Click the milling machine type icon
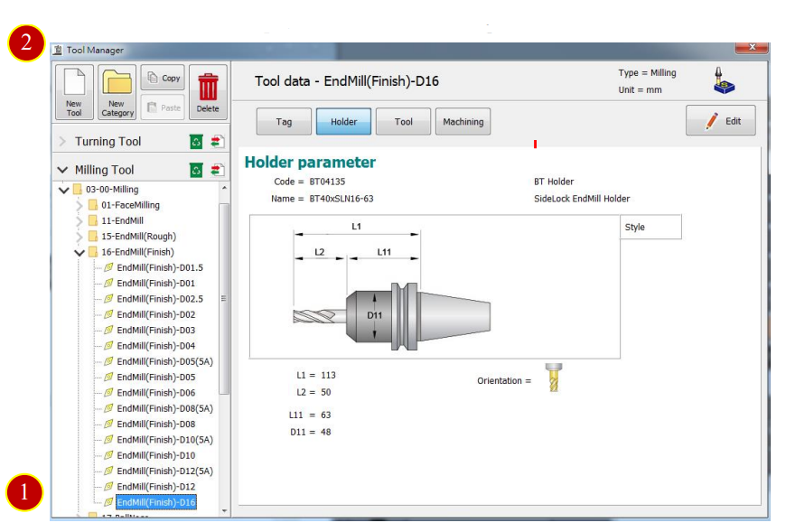 click(724, 80)
